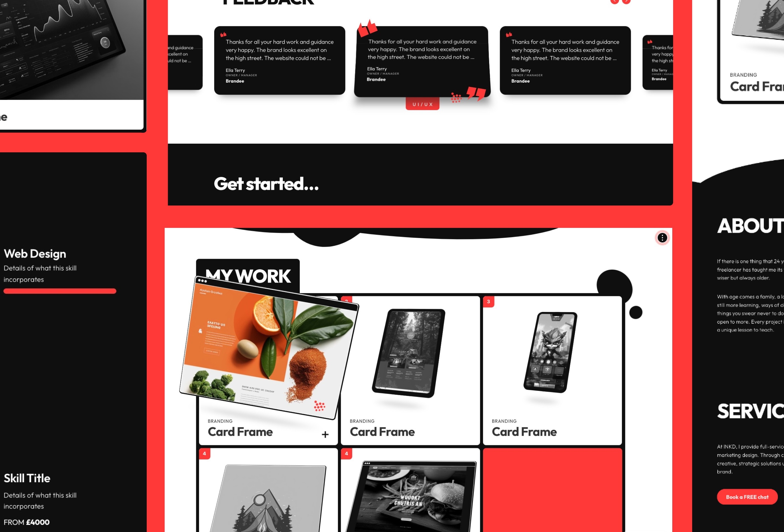Viewport: 784px width, 532px height.
Task: Toggle the Skill Title section expand state
Action: point(26,477)
